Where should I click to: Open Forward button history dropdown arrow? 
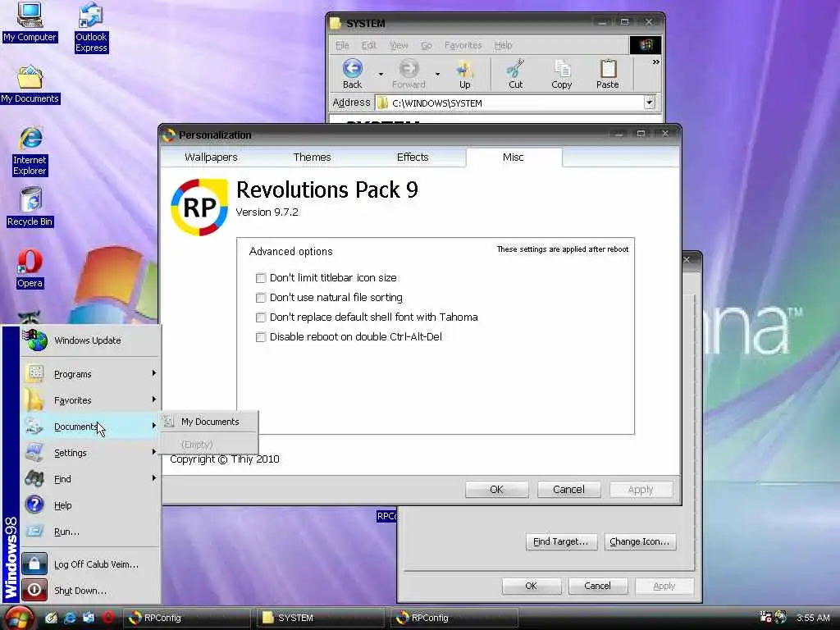pyautogui.click(x=437, y=74)
